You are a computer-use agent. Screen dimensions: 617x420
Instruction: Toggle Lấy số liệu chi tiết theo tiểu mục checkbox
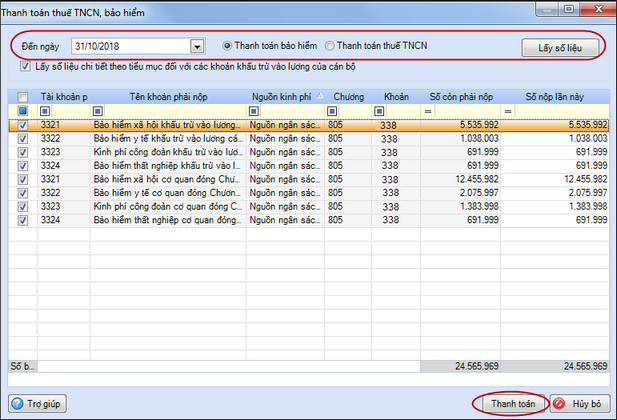(x=25, y=67)
